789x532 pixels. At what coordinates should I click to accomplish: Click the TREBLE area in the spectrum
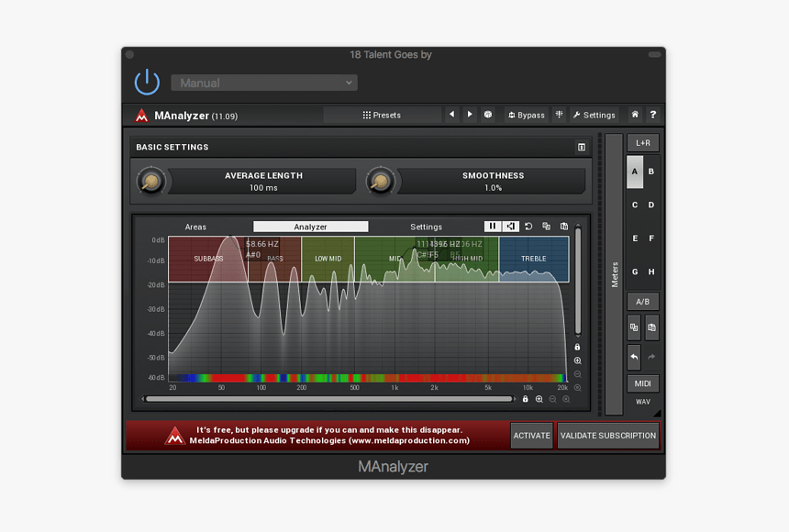tap(533, 259)
